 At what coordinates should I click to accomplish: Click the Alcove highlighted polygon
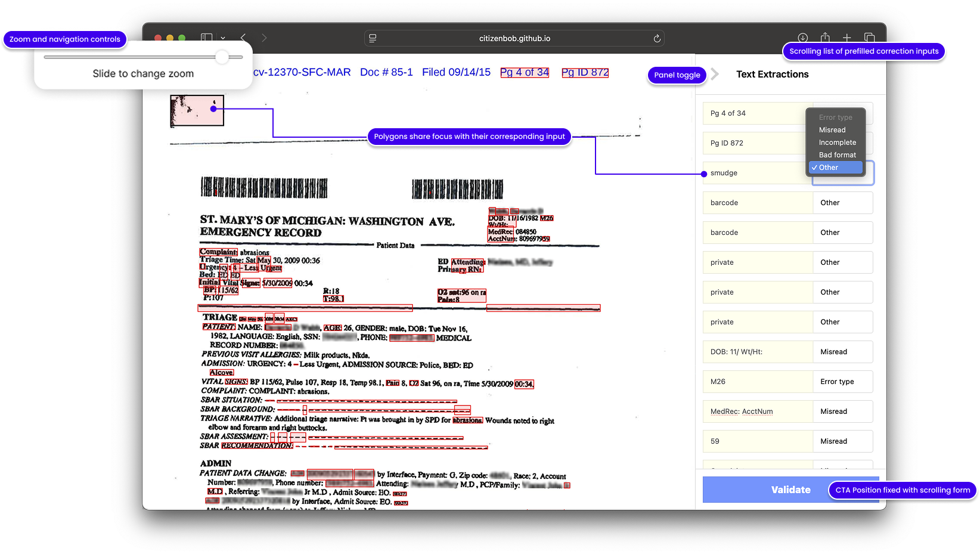pyautogui.click(x=221, y=373)
